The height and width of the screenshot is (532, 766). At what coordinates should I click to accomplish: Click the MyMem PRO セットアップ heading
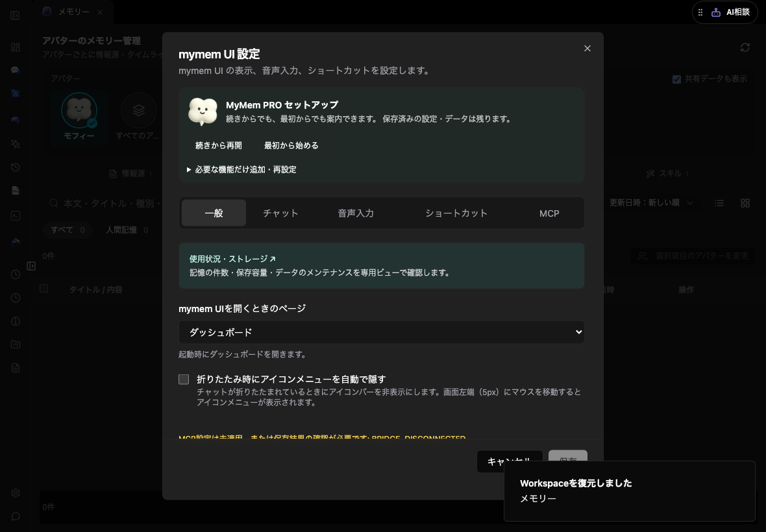pos(282,105)
